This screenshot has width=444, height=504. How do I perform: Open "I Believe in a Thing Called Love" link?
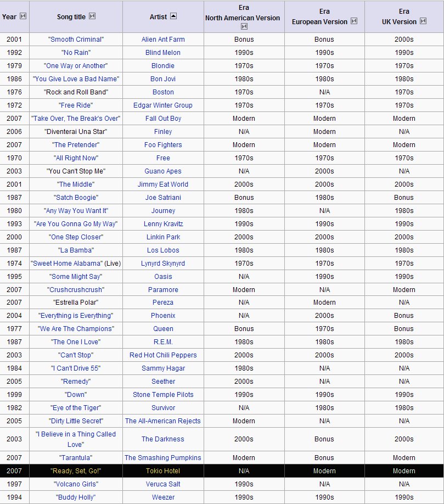(x=76, y=439)
